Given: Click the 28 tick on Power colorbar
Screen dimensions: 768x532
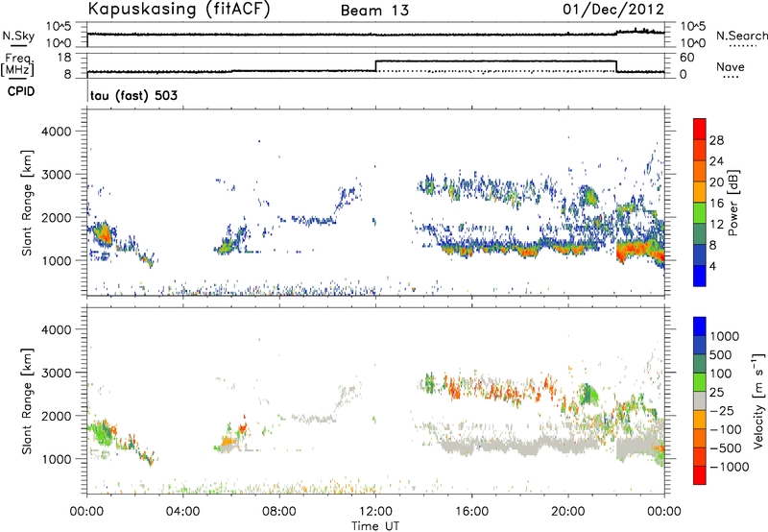Looking at the screenshot, I should pyautogui.click(x=716, y=140).
